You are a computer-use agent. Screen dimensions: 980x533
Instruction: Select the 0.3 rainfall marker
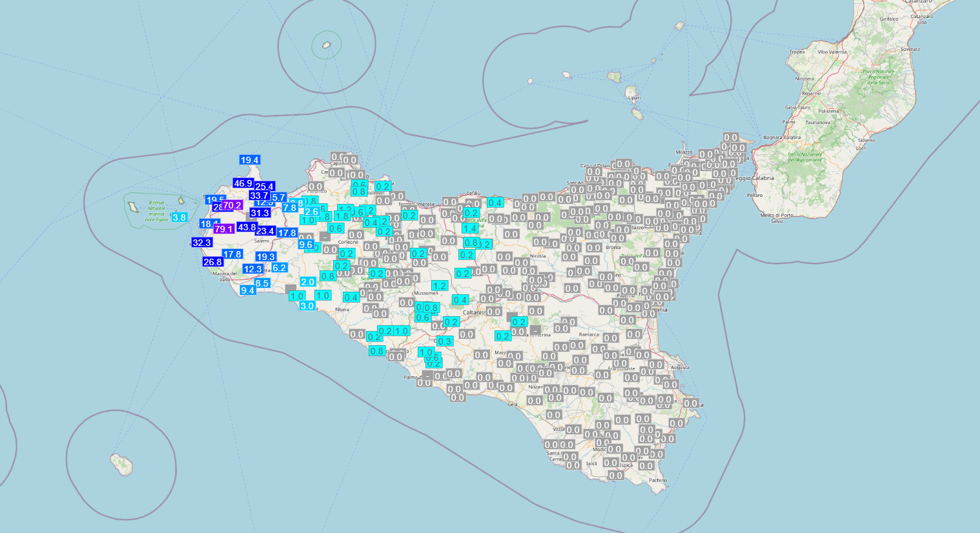445,341
